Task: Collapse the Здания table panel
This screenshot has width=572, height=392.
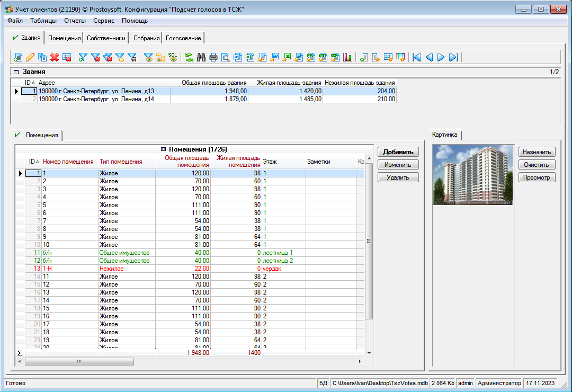Action: click(x=16, y=72)
